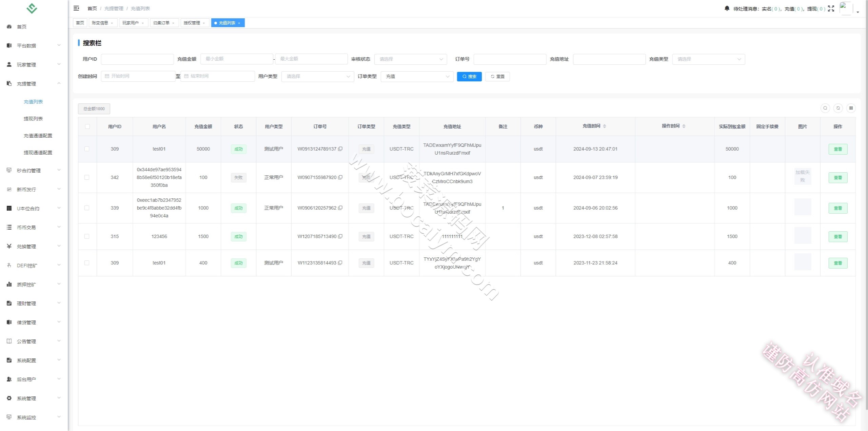
Task: Expand 币币交易 sidebar menu
Action: [x=34, y=228]
